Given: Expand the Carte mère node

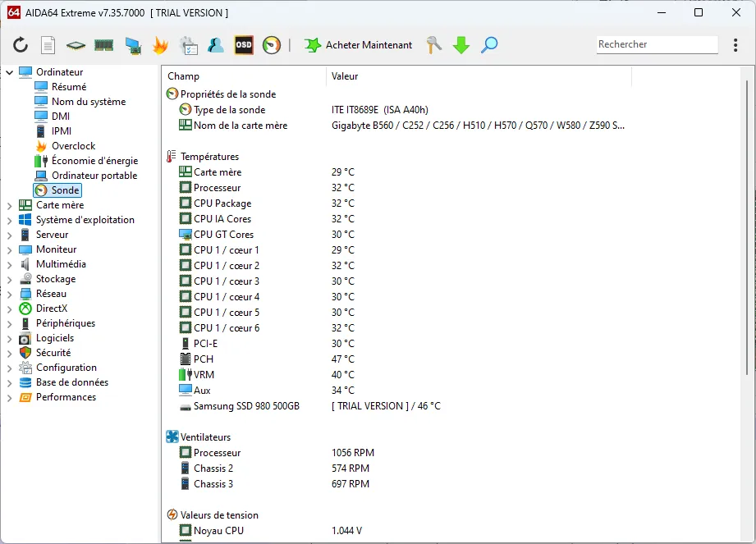Looking at the screenshot, I should coord(10,206).
